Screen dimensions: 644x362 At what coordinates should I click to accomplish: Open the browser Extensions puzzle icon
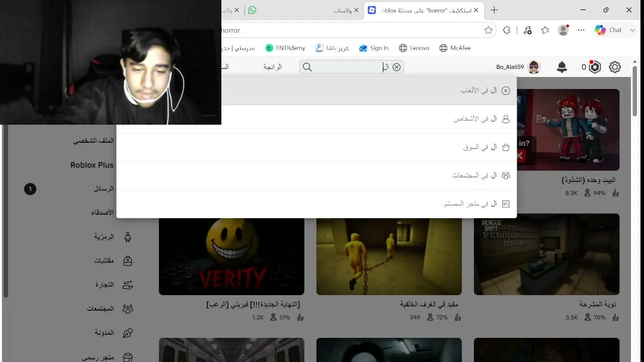[x=507, y=30]
